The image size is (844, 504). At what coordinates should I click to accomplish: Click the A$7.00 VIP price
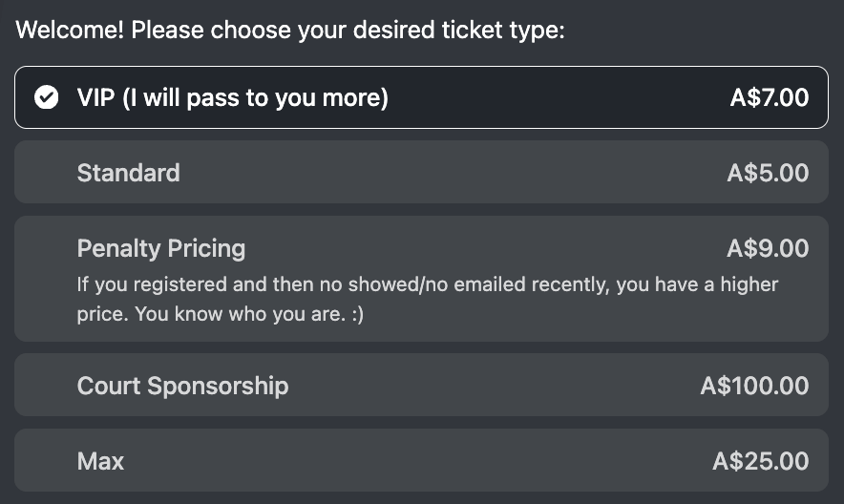point(769,97)
